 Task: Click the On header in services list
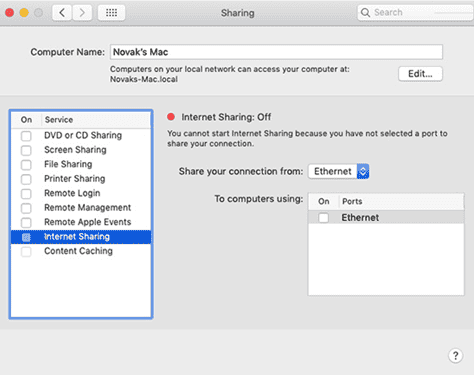tap(26, 120)
